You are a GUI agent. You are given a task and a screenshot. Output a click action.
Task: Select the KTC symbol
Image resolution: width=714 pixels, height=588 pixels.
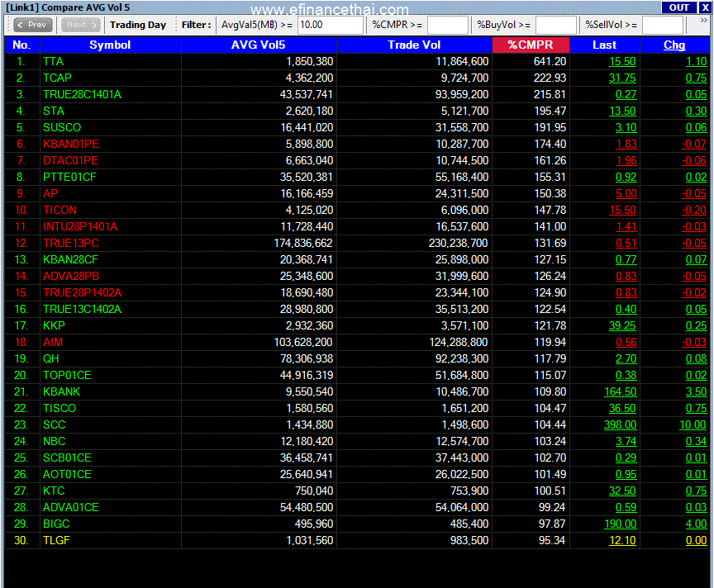(x=54, y=491)
